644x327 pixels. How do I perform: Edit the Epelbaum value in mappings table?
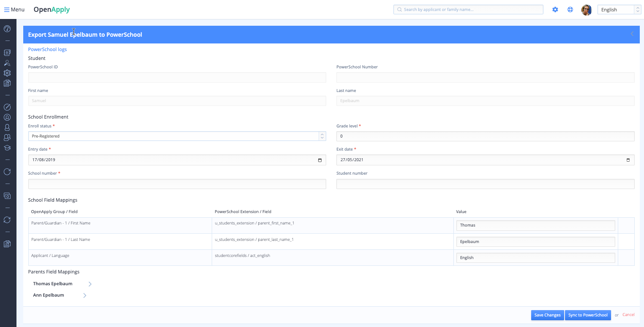pyautogui.click(x=535, y=242)
